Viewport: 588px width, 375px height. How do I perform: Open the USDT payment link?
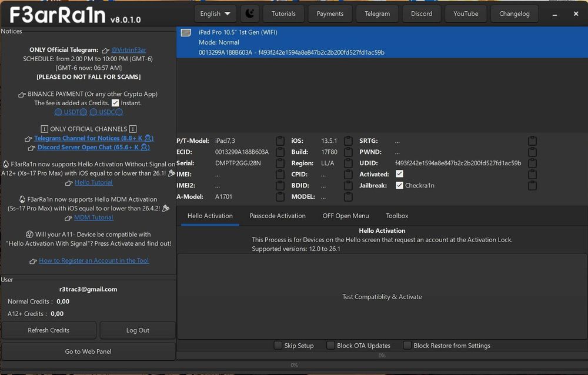pyautogui.click(x=71, y=112)
